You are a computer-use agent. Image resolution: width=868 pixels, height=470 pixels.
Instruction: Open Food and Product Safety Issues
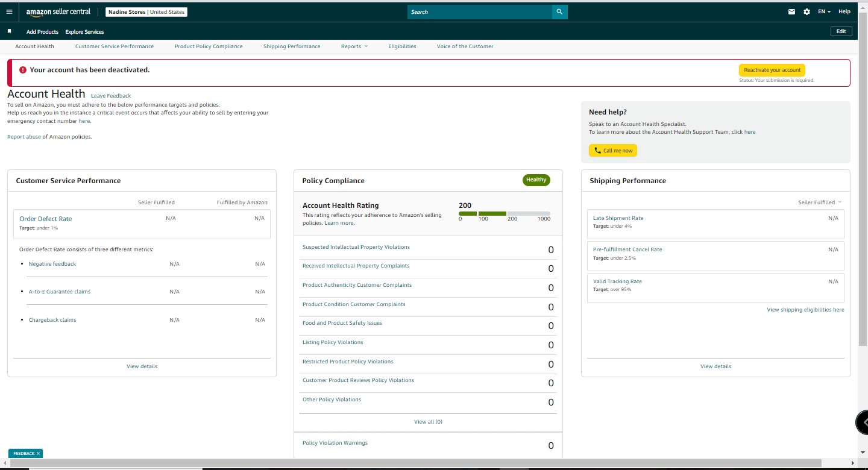[x=342, y=323]
